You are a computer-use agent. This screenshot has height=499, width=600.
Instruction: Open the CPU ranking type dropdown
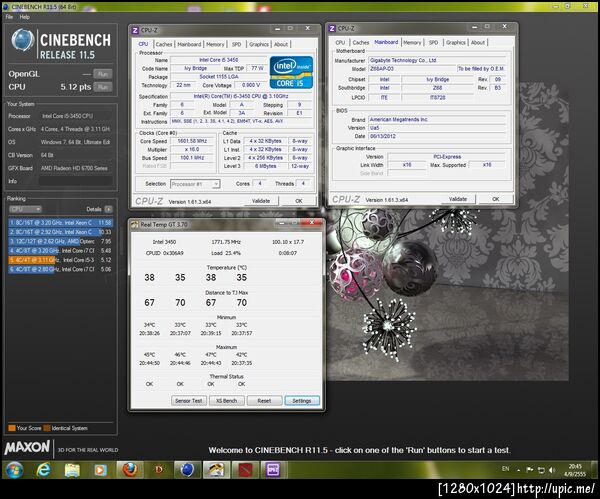(x=25, y=209)
